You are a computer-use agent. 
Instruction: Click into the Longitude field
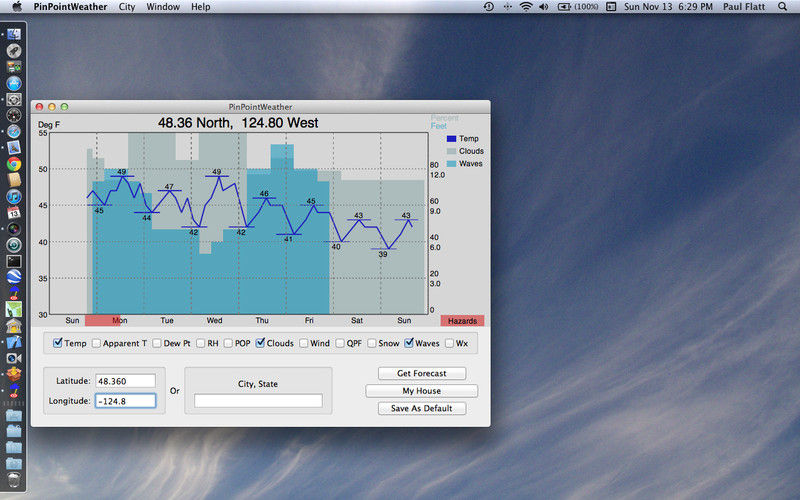tap(126, 401)
